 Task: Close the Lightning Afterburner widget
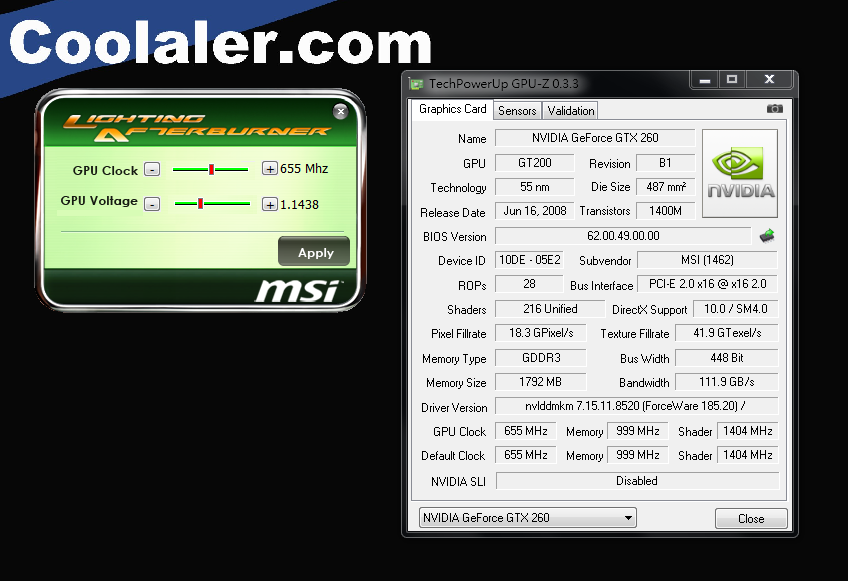[x=340, y=111]
